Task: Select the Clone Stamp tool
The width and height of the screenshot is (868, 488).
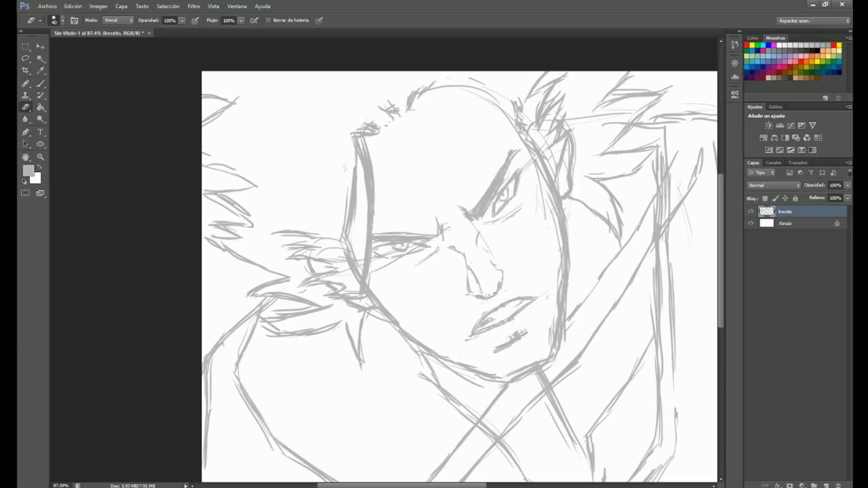Action: [x=26, y=96]
